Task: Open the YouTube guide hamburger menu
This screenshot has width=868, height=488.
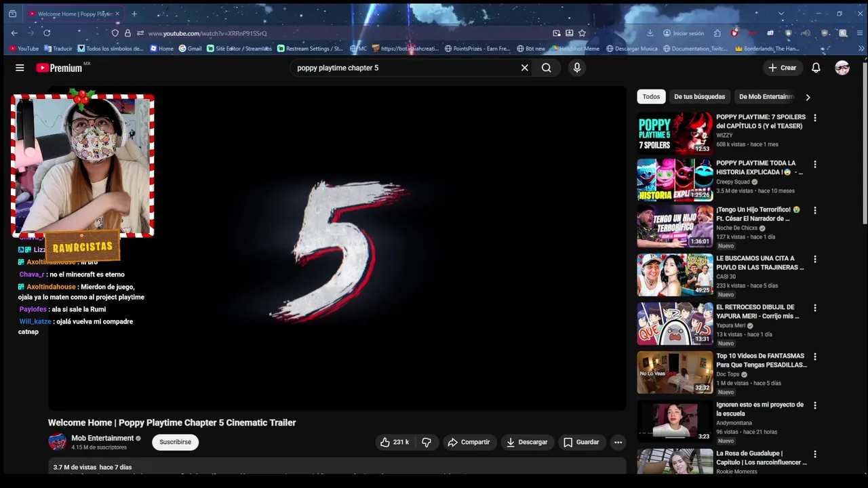Action: 20,68
